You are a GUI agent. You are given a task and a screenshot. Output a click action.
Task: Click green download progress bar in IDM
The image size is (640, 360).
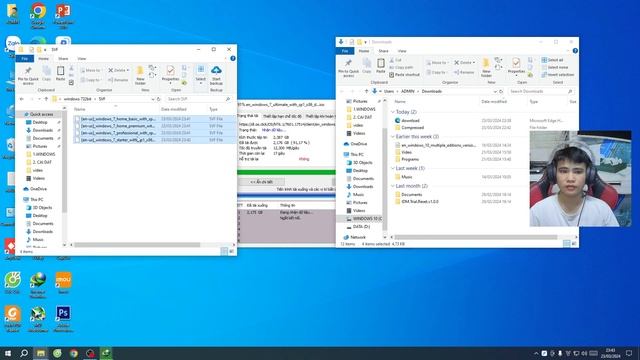coord(287,172)
